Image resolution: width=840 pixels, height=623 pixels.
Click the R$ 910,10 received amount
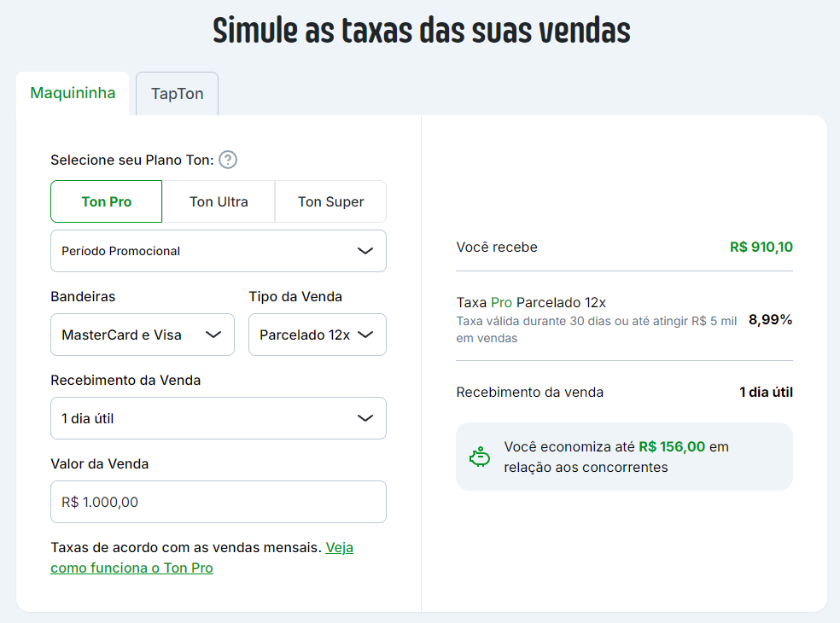[761, 247]
